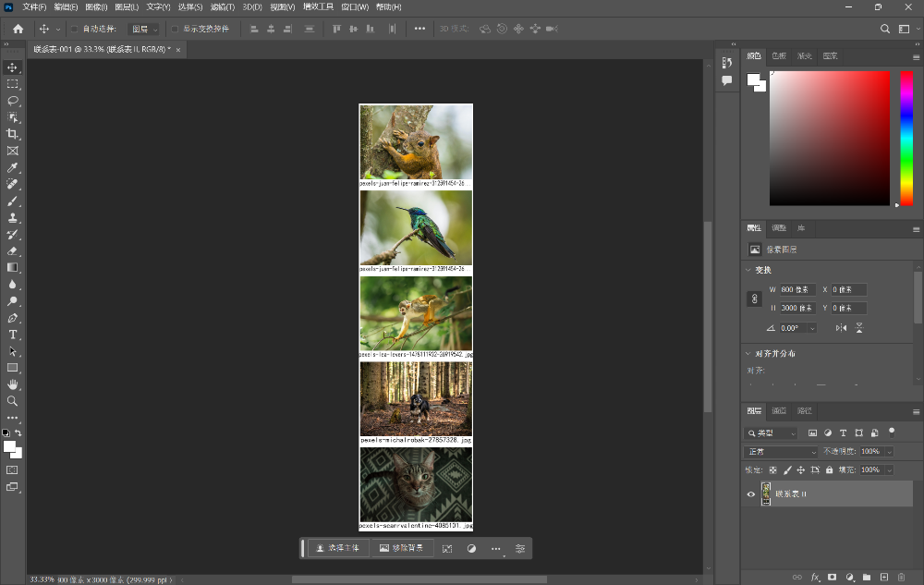Viewport: 924px width, 585px height.
Task: Select the Eyedropper tool
Action: (x=12, y=167)
